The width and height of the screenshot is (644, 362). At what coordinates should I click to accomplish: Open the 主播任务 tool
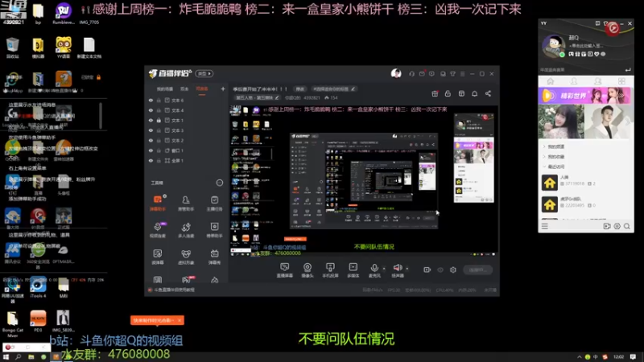(214, 203)
